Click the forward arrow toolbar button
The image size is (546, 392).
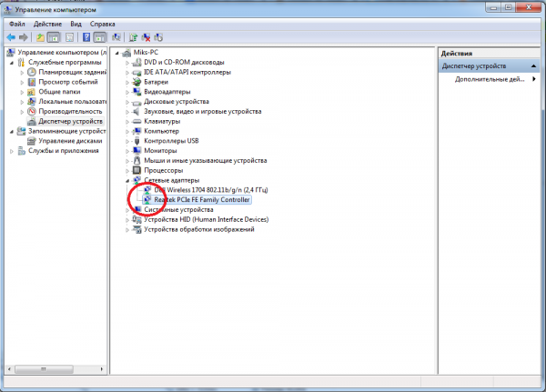(x=24, y=37)
